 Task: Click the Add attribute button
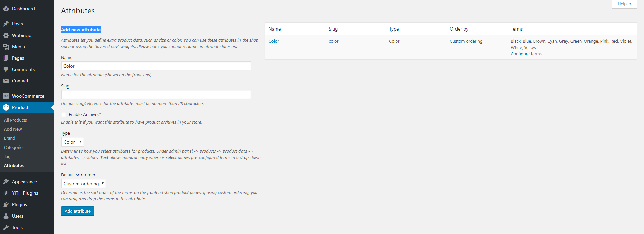77,211
